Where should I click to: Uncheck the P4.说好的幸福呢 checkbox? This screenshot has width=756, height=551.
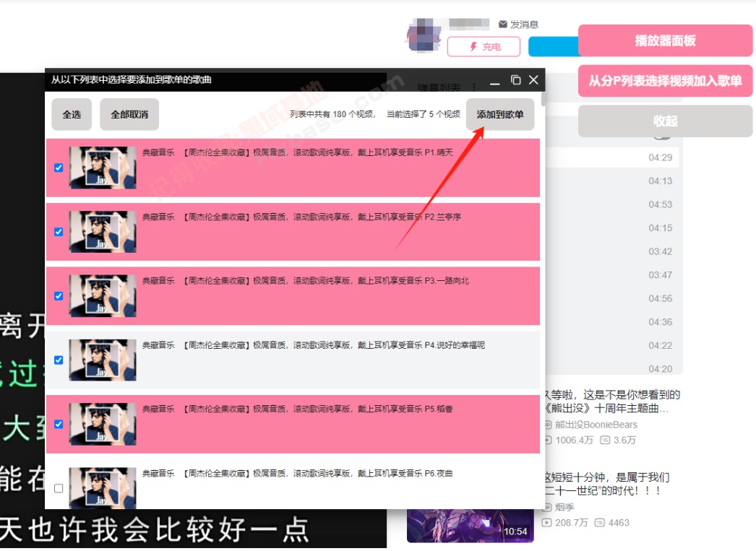pyautogui.click(x=59, y=360)
